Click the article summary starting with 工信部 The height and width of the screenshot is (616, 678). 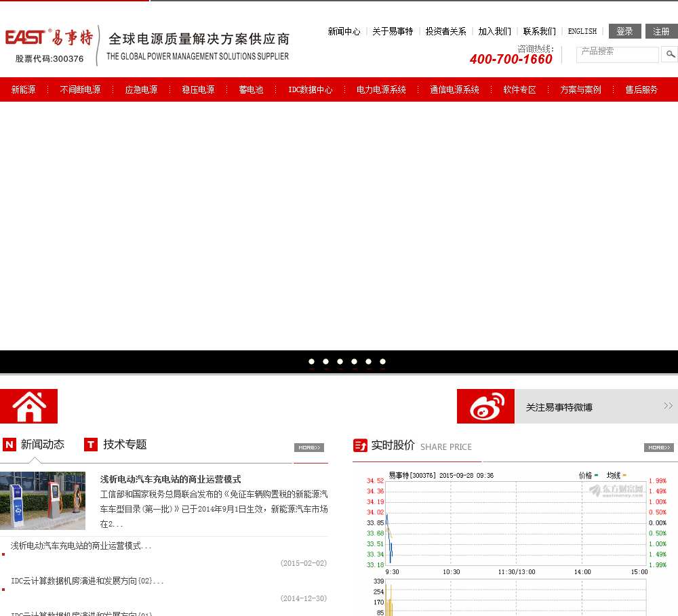pos(214,509)
